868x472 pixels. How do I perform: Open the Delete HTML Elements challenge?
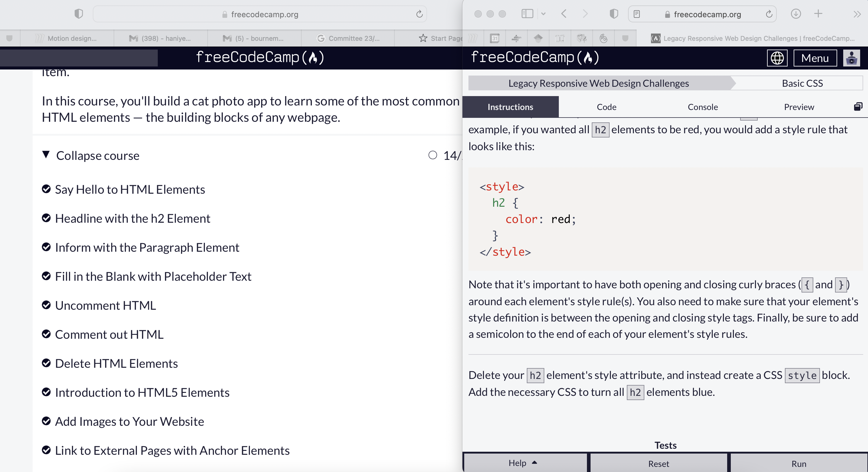point(116,363)
